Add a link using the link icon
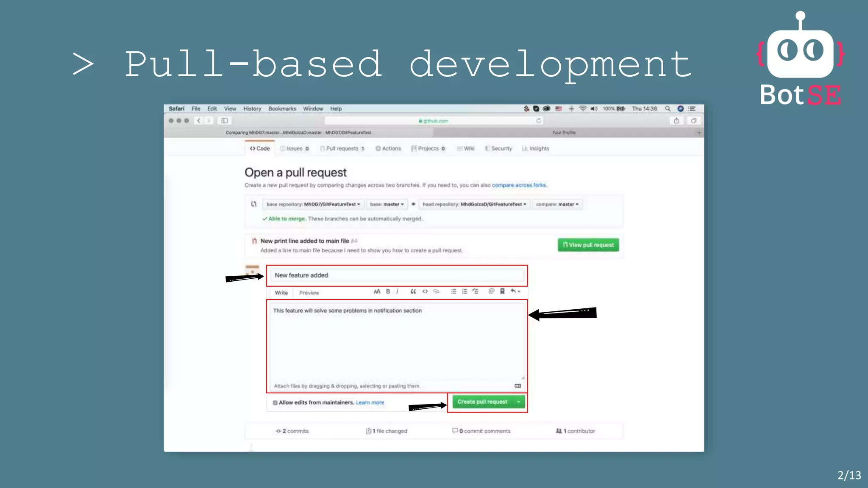 (x=436, y=291)
